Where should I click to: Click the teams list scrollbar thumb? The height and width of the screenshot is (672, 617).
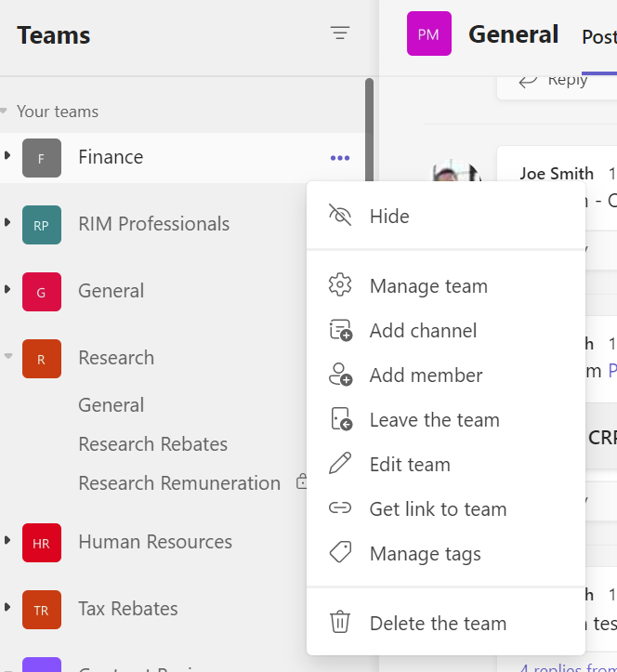pyautogui.click(x=369, y=130)
